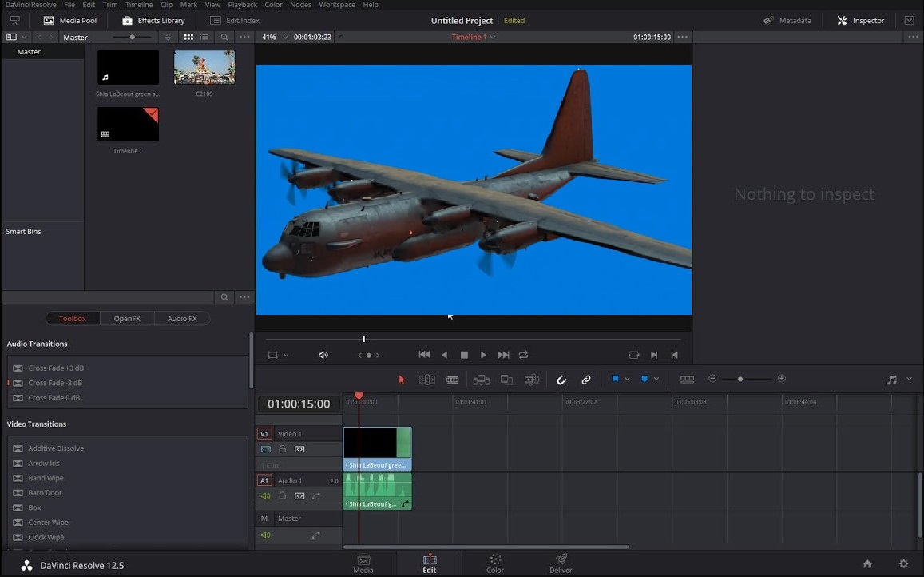Adjust the timeline zoom slider
This screenshot has height=577, width=924.
click(740, 379)
